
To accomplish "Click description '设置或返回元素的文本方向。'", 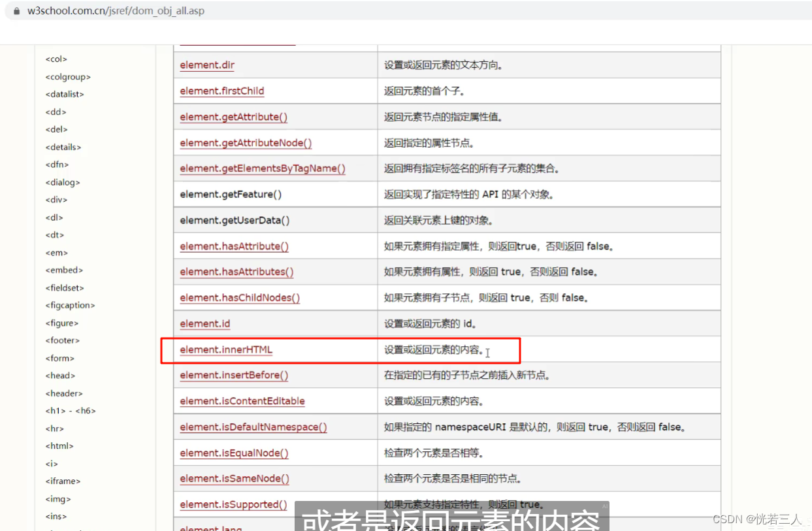I will coord(444,65).
